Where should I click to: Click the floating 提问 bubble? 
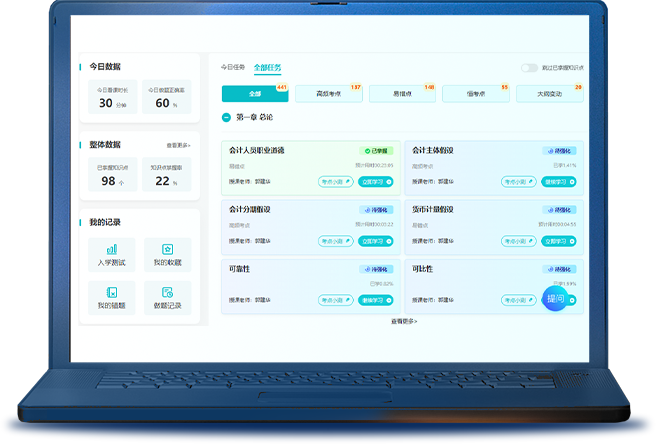point(556,298)
